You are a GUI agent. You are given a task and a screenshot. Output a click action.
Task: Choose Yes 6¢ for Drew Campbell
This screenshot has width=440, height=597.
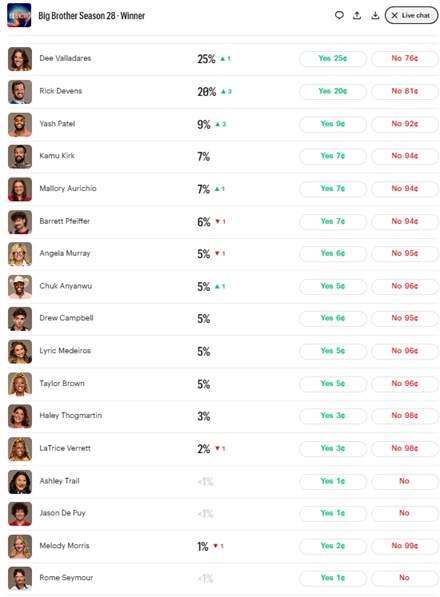tap(333, 318)
